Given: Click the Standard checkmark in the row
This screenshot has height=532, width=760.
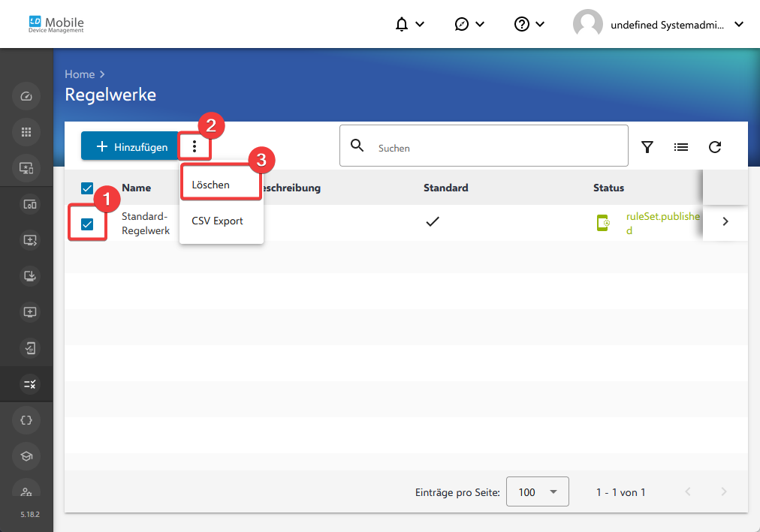Looking at the screenshot, I should [x=433, y=221].
